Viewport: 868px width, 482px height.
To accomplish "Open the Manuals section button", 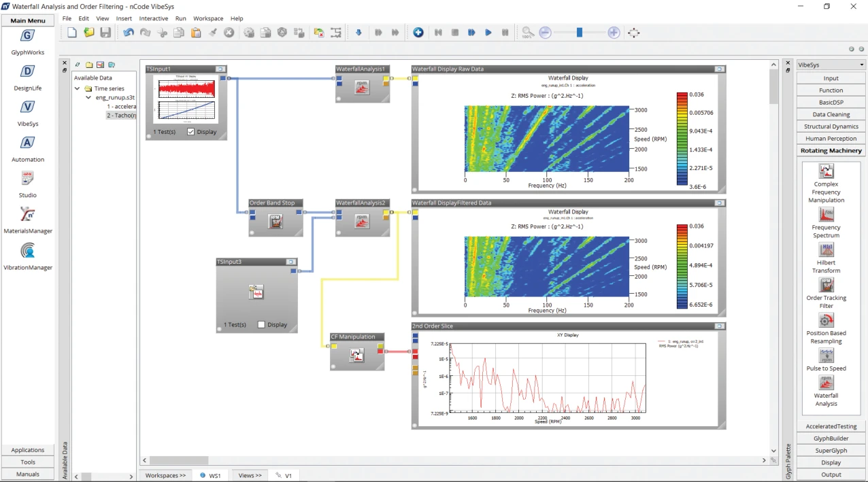I will coord(28,474).
